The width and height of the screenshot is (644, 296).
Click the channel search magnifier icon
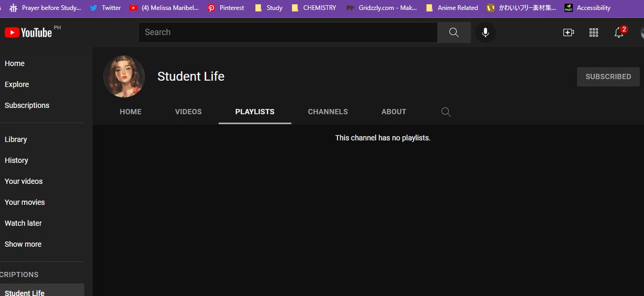coord(446,112)
